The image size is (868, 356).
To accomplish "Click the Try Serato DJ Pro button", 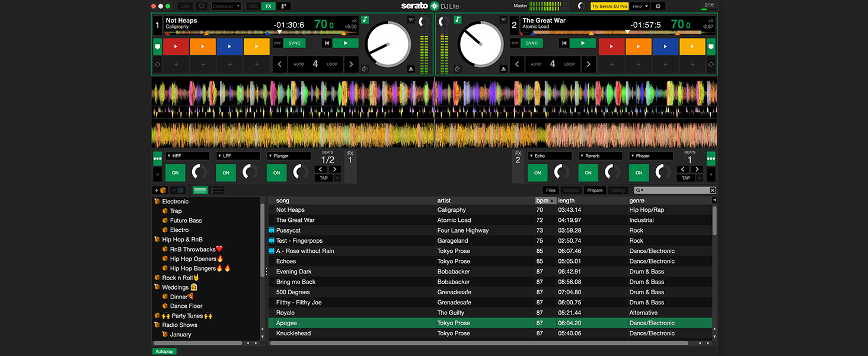I will coord(609,6).
